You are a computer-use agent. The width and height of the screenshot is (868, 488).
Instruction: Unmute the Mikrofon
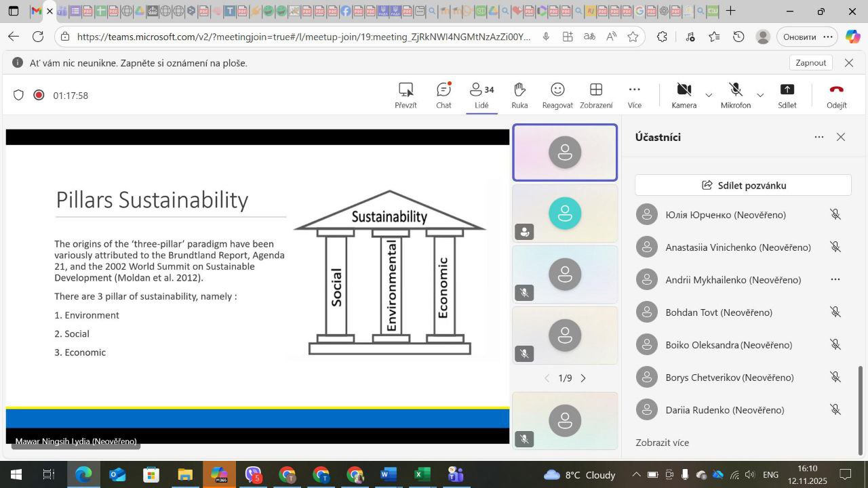[735, 95]
